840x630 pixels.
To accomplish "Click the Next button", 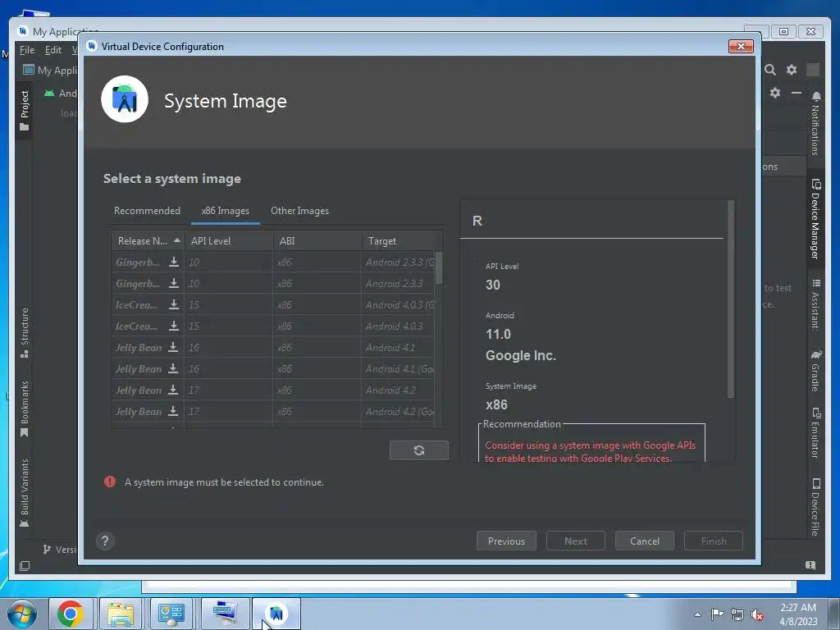I will 575,541.
